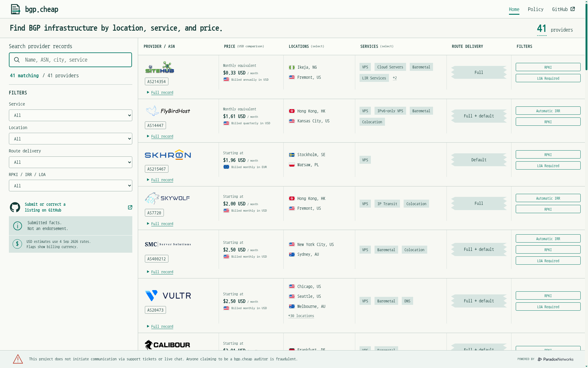The width and height of the screenshot is (588, 368).
Task: Select Stockholm, SE location for SKHRON
Action: pyautogui.click(x=307, y=155)
